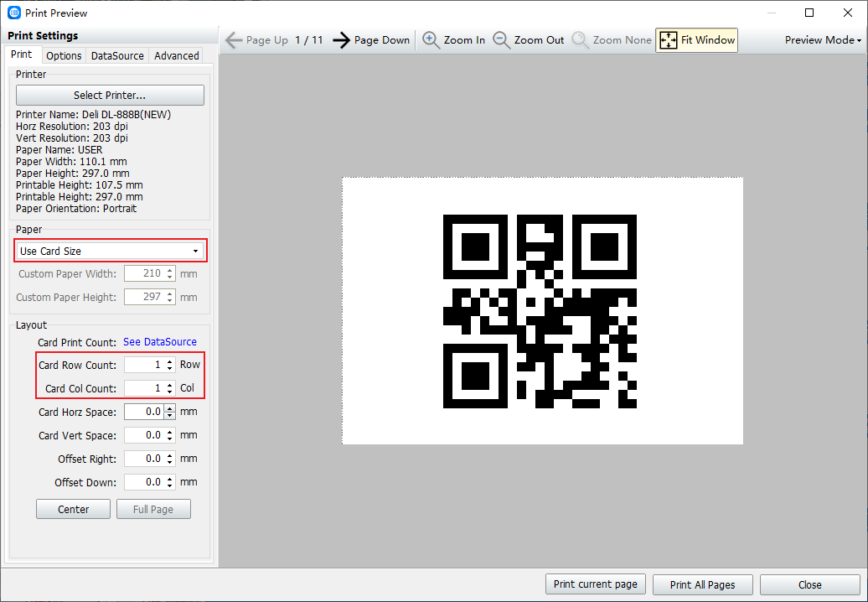Increase Card Col Count with up arrow
Screen dimensions: 868x602
tap(170, 384)
